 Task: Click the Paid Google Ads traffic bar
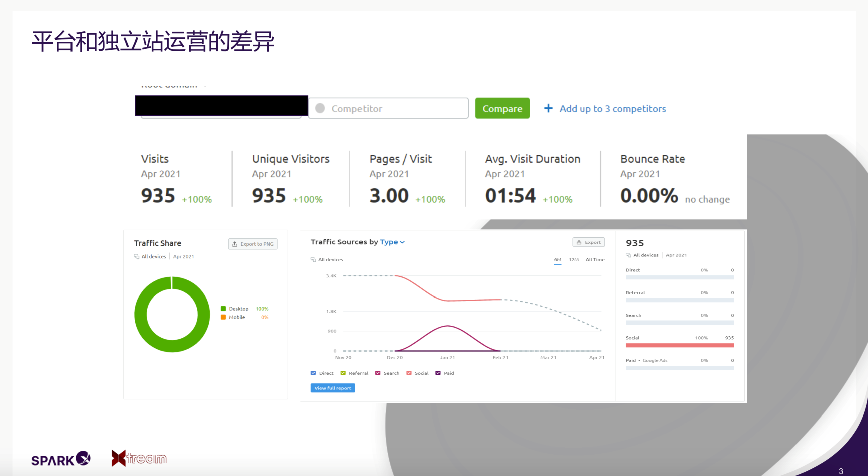[680, 368]
